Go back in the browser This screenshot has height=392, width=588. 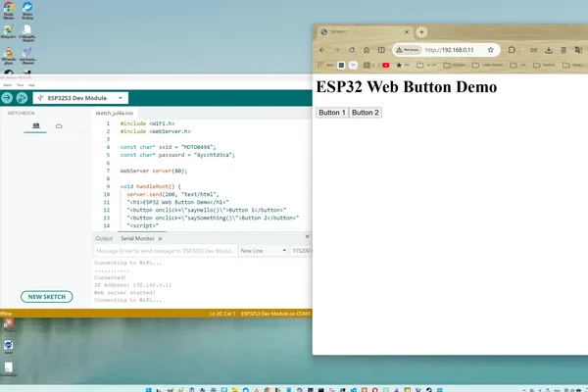coord(321,50)
